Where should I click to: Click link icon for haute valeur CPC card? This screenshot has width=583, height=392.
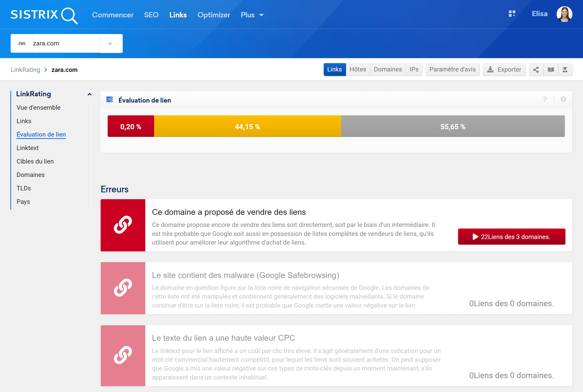click(x=123, y=355)
